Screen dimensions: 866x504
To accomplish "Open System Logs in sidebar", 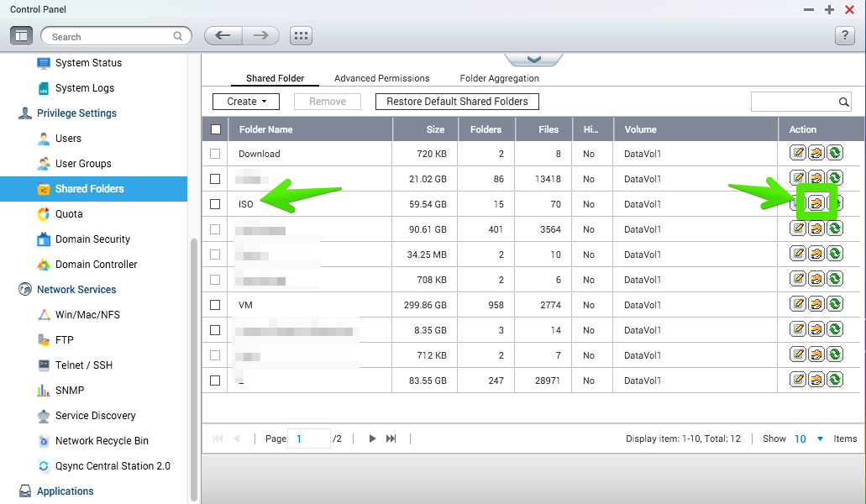I will [x=76, y=88].
